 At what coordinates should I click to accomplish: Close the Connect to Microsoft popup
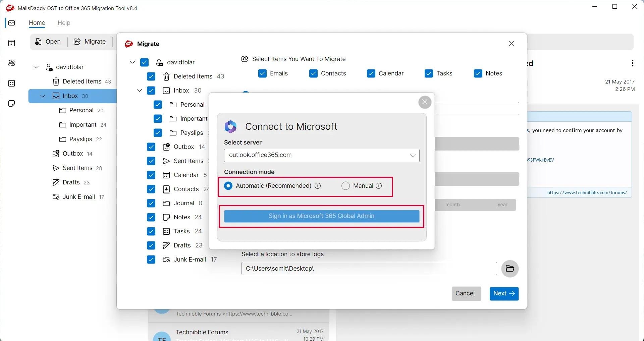(x=425, y=102)
